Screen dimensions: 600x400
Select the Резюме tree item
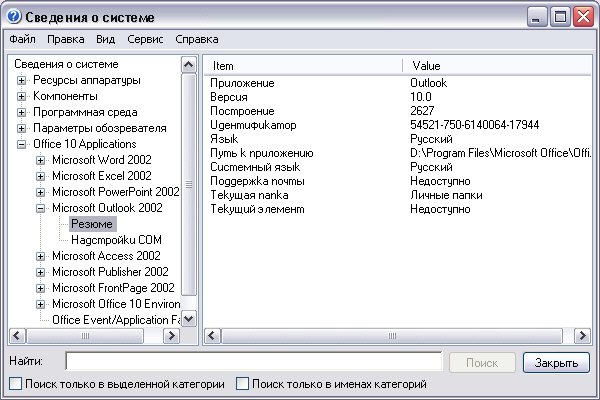click(x=91, y=224)
